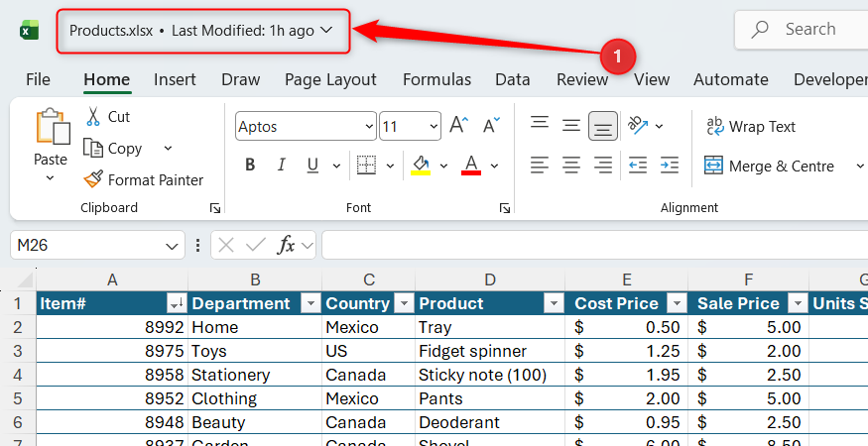
Task: Toggle Bottom Align button
Action: tap(603, 126)
